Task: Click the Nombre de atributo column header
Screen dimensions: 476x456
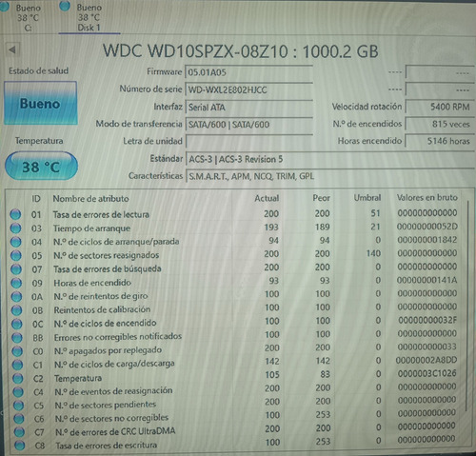Action: click(x=90, y=199)
